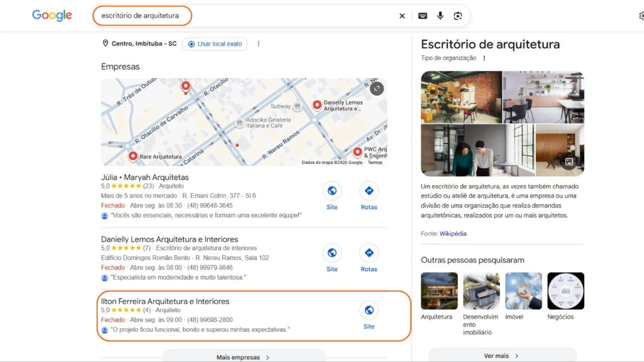The width and height of the screenshot is (644, 362).
Task: Clear the search box with the X icon
Action: pyautogui.click(x=402, y=16)
